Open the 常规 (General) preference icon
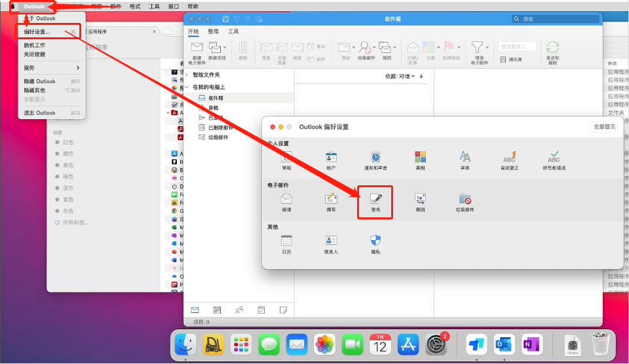 point(286,160)
